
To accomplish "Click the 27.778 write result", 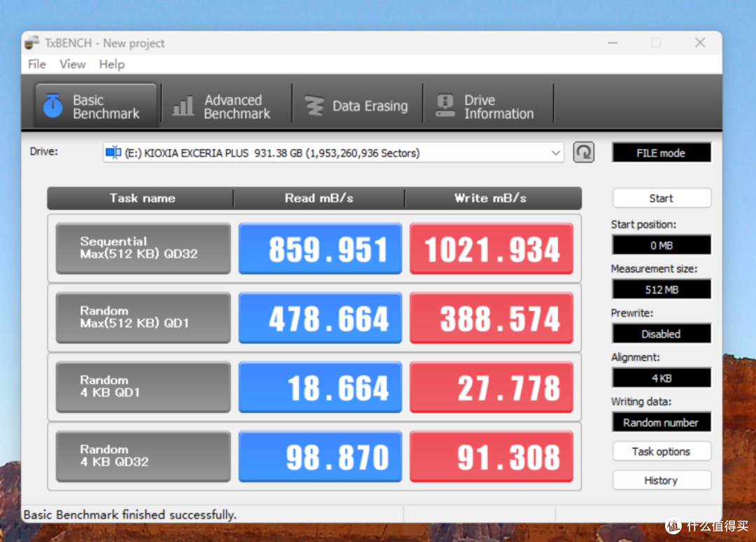I will pyautogui.click(x=491, y=387).
